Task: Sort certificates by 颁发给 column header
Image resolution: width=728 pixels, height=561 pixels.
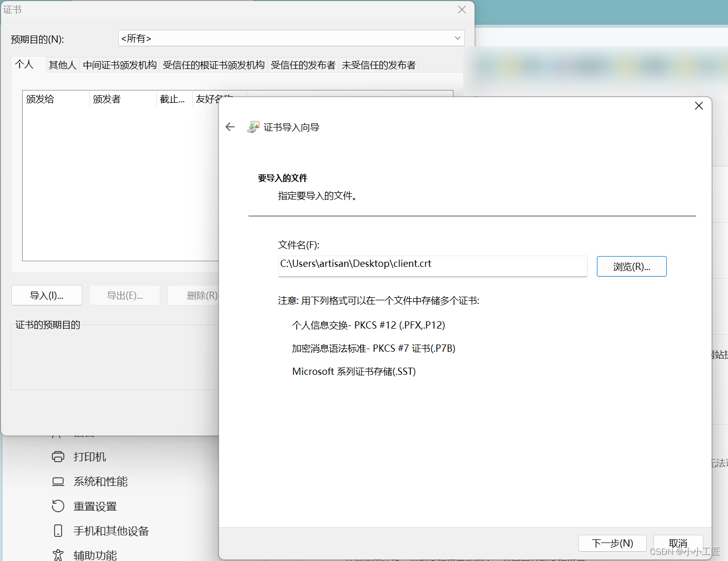Action: coord(56,99)
